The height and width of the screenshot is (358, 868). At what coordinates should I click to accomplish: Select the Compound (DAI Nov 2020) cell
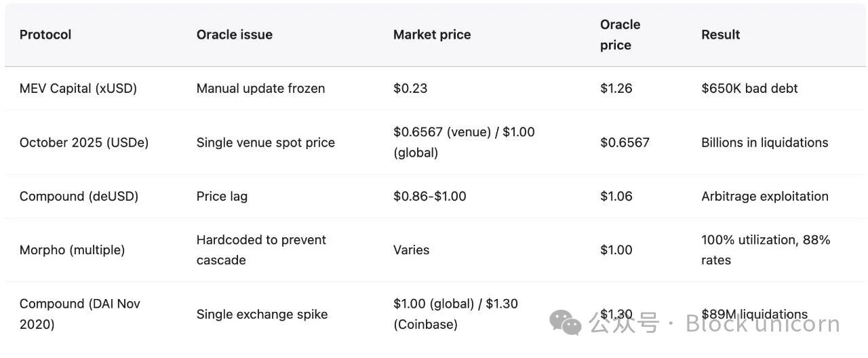click(79, 314)
